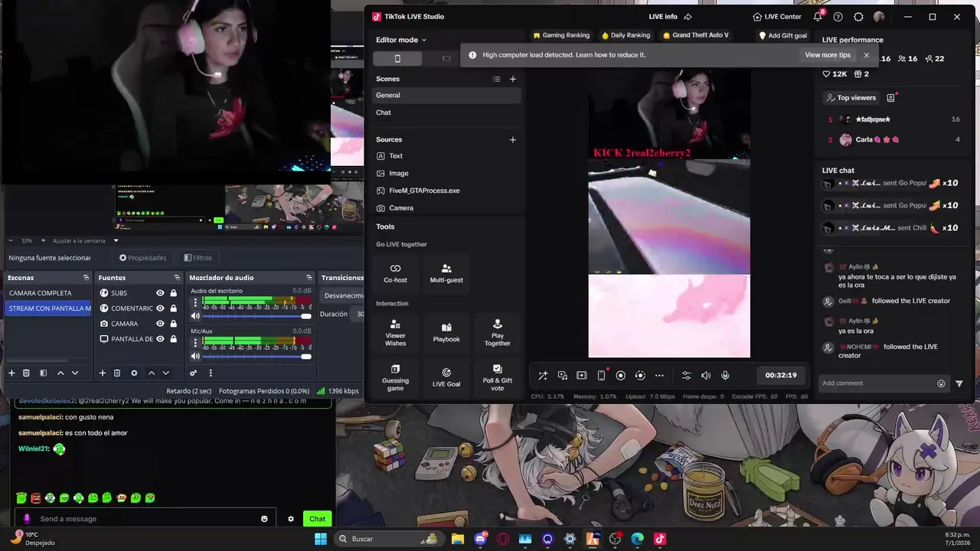Open more options ellipsis in the stream toolbar

(x=659, y=375)
